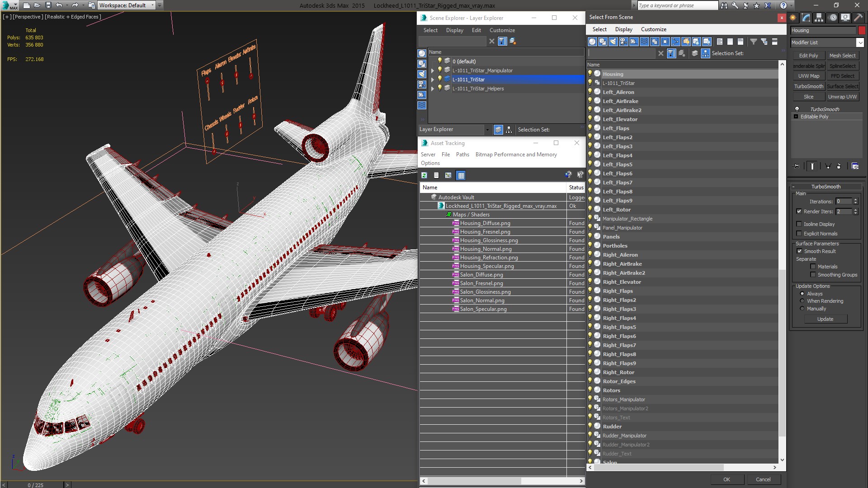868x488 pixels.
Task: Toggle Display Bone Objects filter in Select From Scene
Action: pos(675,42)
